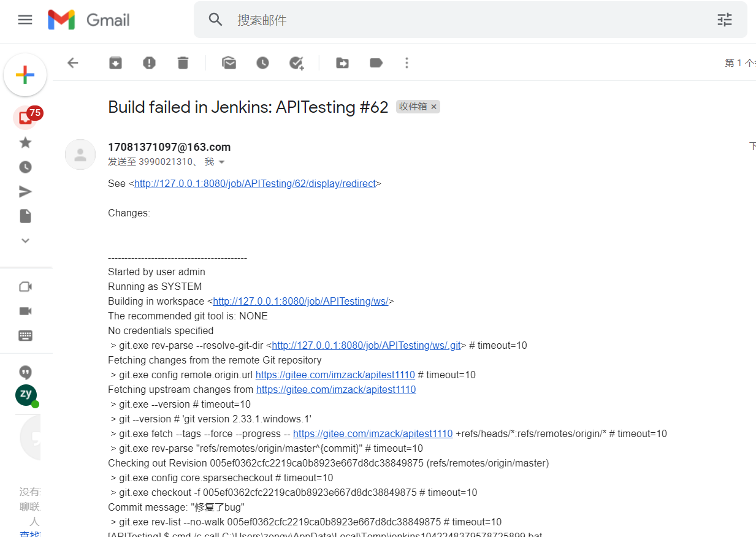Open the more actions menu
This screenshot has width=756, height=537.
point(407,63)
